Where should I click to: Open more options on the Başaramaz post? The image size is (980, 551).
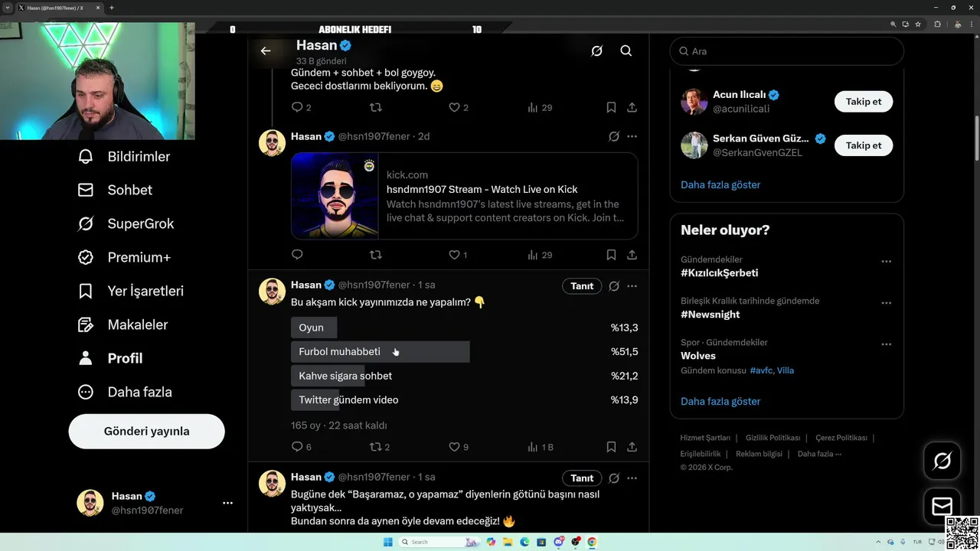click(632, 478)
